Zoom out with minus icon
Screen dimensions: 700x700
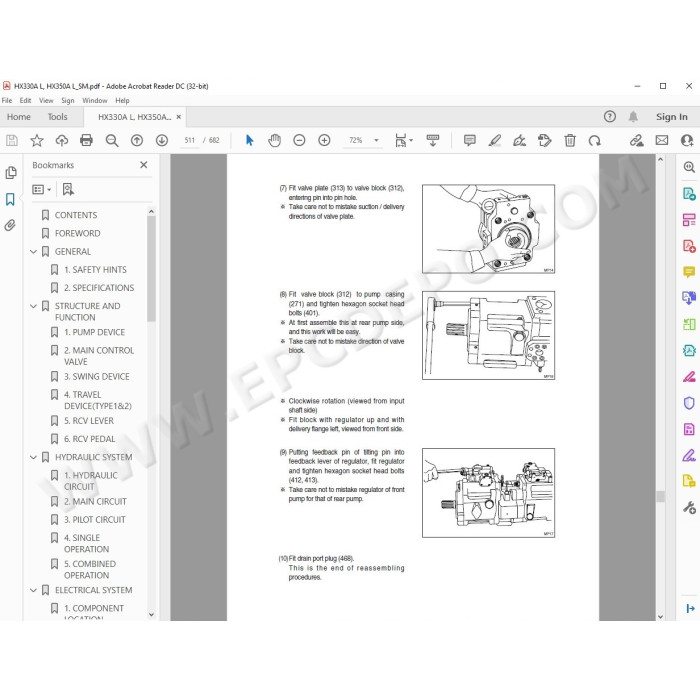pyautogui.click(x=299, y=141)
